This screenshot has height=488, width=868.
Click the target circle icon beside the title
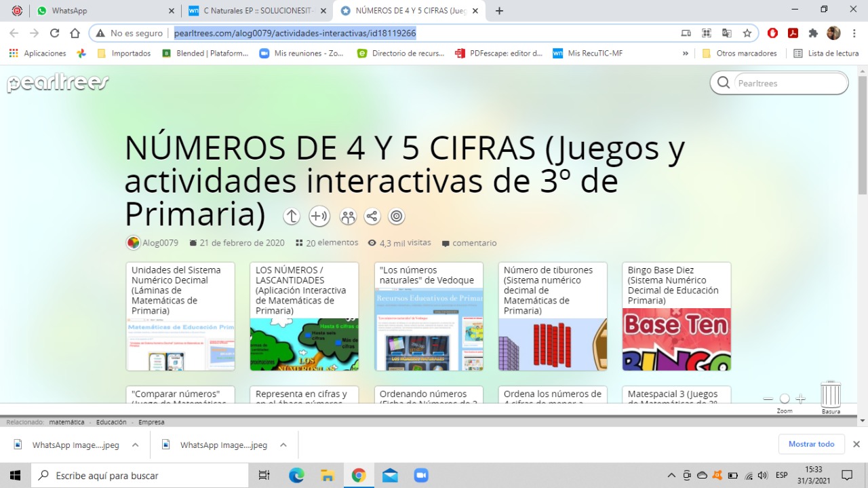(x=397, y=217)
